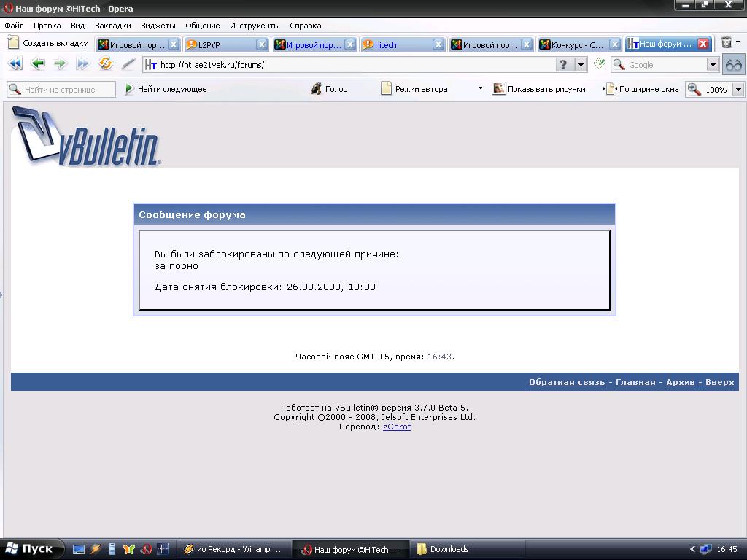This screenshot has width=747, height=560.
Task: Toggle the view bar glasses icon
Action: point(734,64)
